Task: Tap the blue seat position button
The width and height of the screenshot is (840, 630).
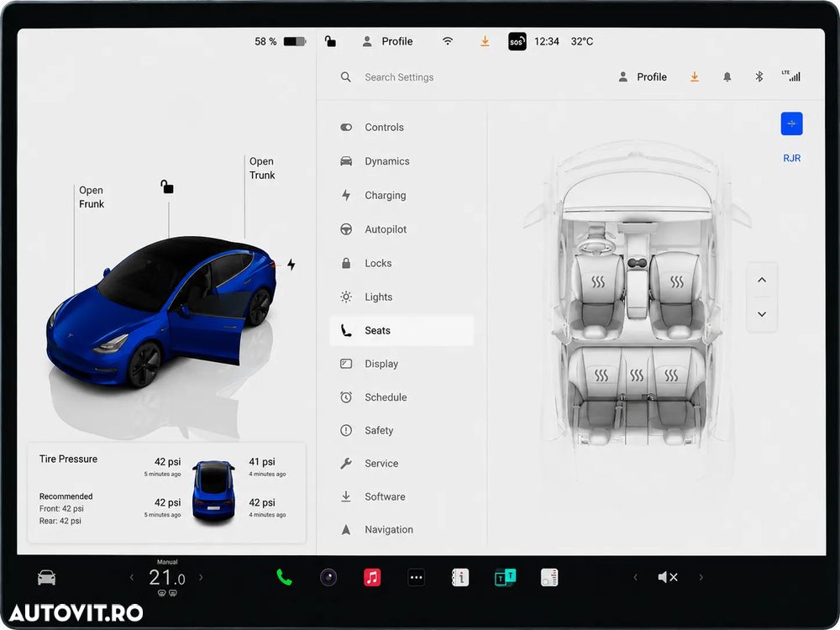Action: [791, 123]
